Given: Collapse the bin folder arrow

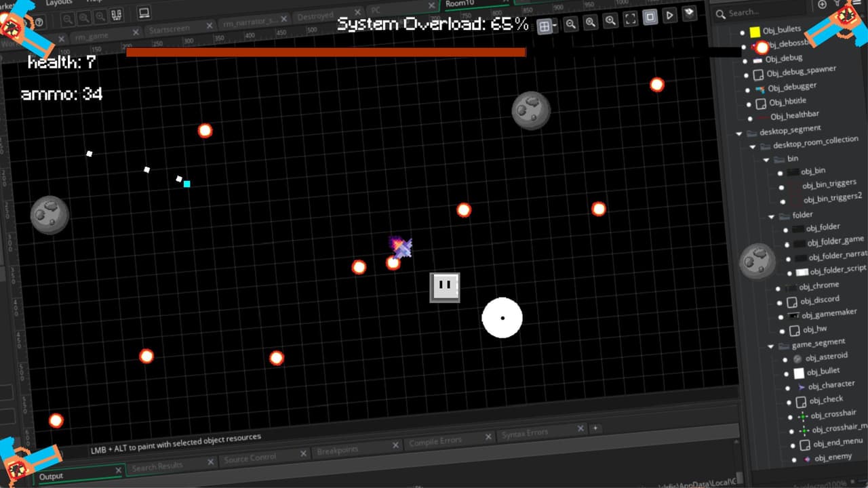Looking at the screenshot, I should coord(766,160).
